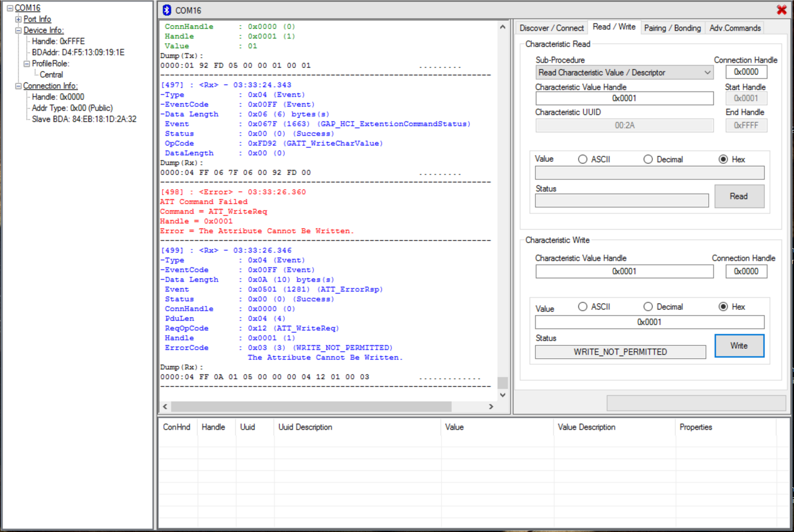Click the log scroll up arrow
This screenshot has width=794, height=532.
(503, 27)
